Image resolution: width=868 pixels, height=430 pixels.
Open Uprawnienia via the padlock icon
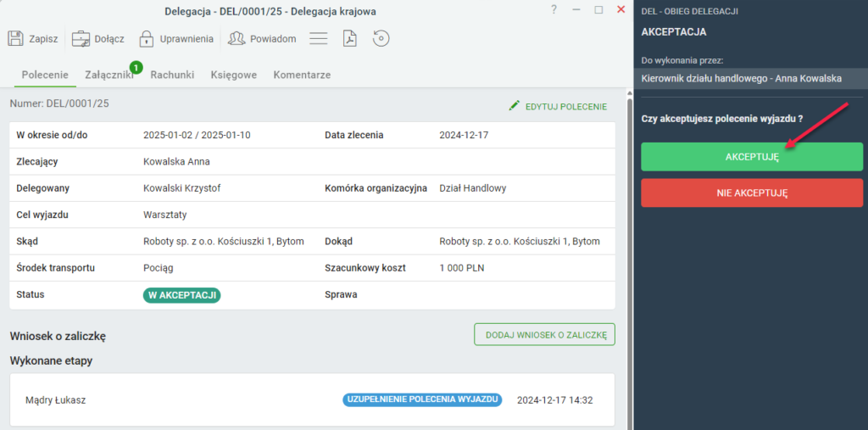click(146, 39)
